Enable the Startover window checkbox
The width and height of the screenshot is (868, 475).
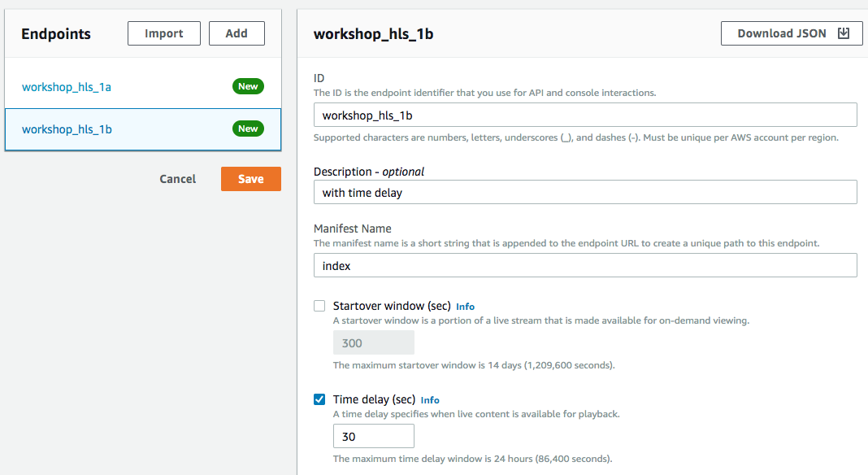click(x=319, y=306)
